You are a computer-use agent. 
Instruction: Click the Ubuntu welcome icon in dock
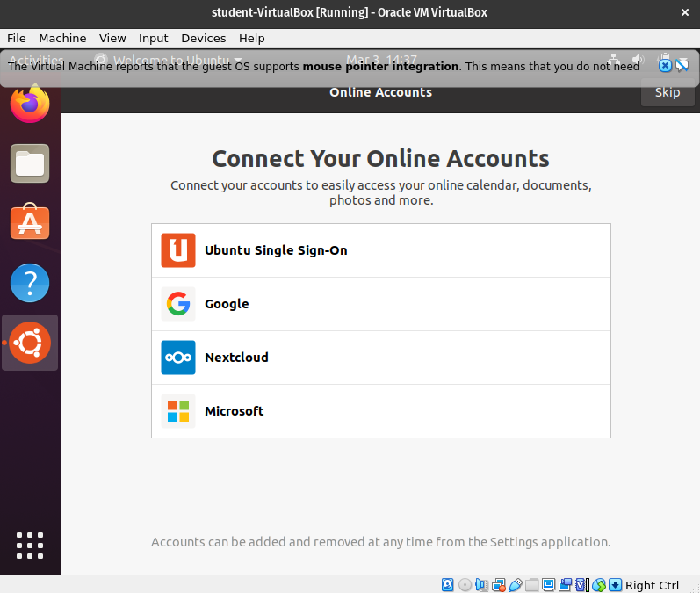click(x=30, y=343)
